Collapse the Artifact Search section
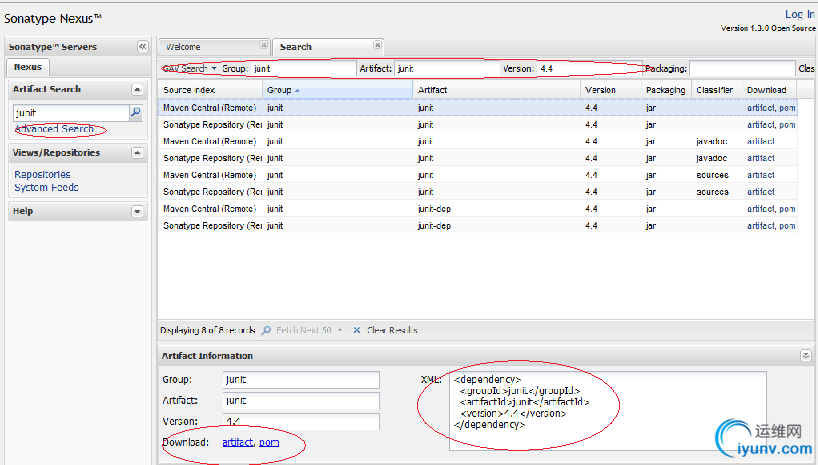Image resolution: width=818 pixels, height=465 pixels. (137, 90)
